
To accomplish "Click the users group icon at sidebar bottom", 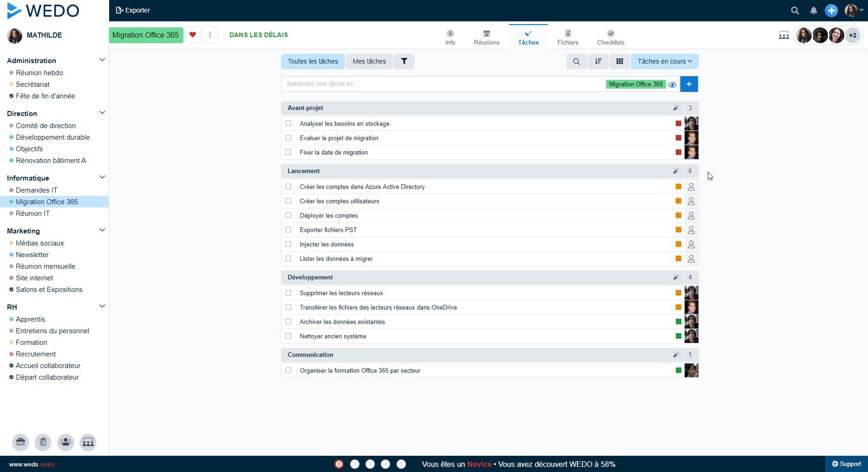I will [x=65, y=442].
